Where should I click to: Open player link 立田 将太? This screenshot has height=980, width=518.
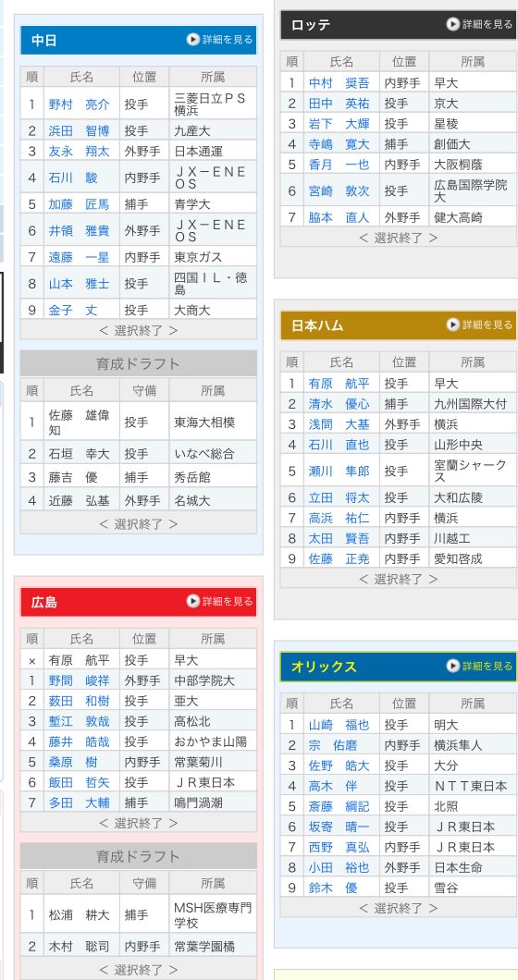click(339, 497)
